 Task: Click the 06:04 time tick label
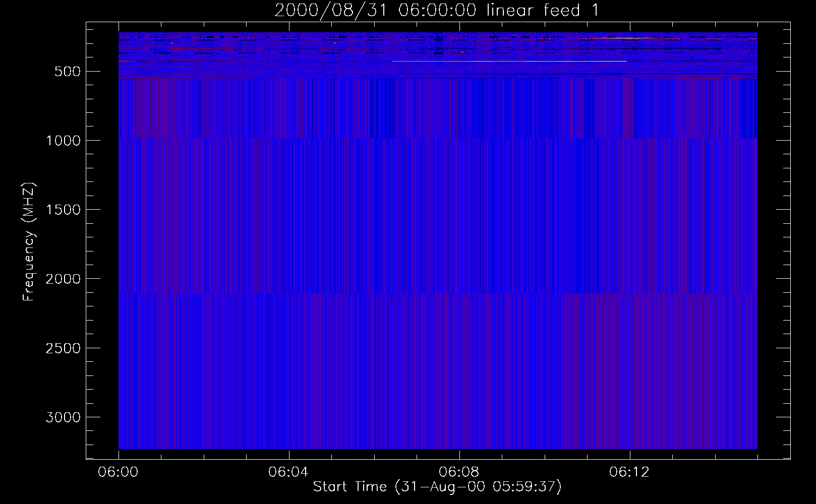pyautogui.click(x=289, y=472)
